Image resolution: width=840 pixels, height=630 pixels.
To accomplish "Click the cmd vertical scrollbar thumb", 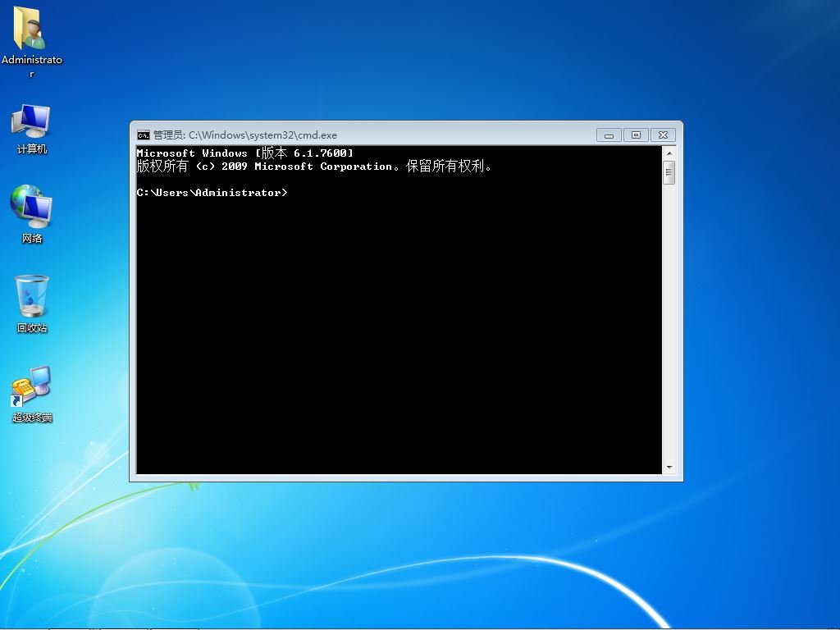I will coord(669,172).
